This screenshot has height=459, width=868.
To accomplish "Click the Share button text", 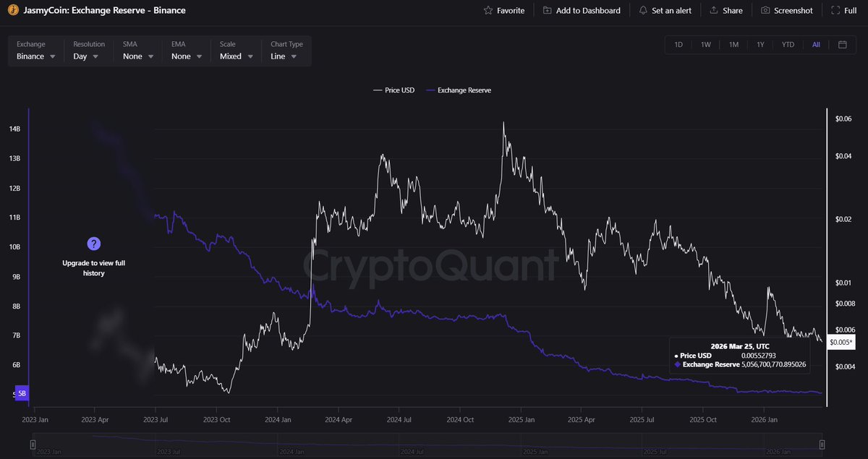I will [x=733, y=11].
